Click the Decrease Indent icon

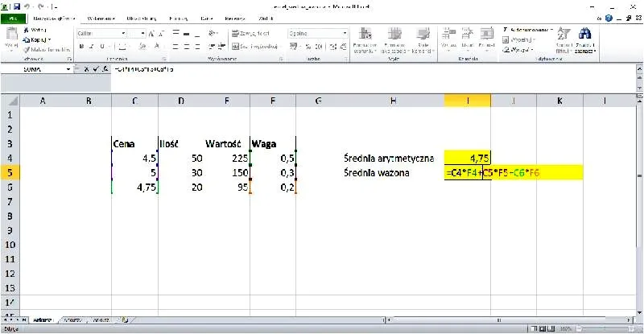(x=212, y=47)
